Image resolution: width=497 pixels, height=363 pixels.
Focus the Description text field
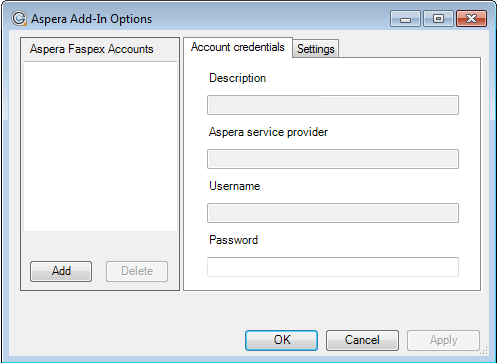pos(333,105)
